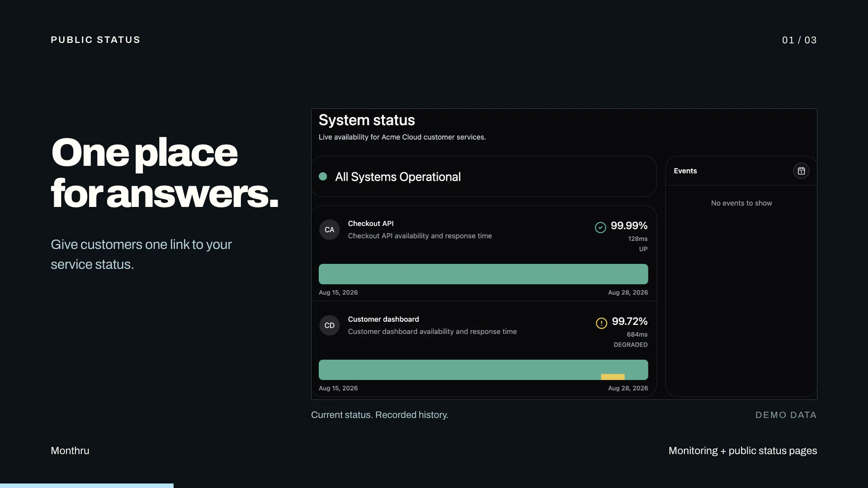Click the light blue progress bar at bottom
868x488 pixels.
click(87, 486)
